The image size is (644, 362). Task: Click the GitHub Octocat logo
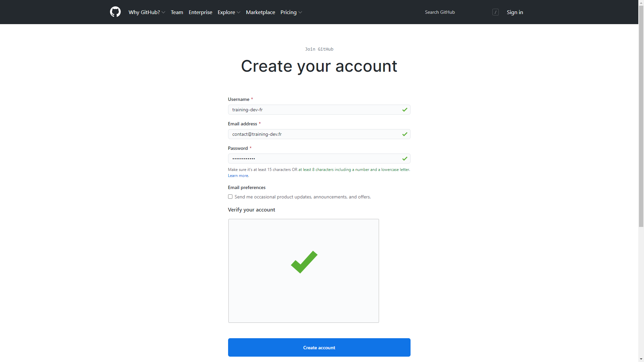115,12
